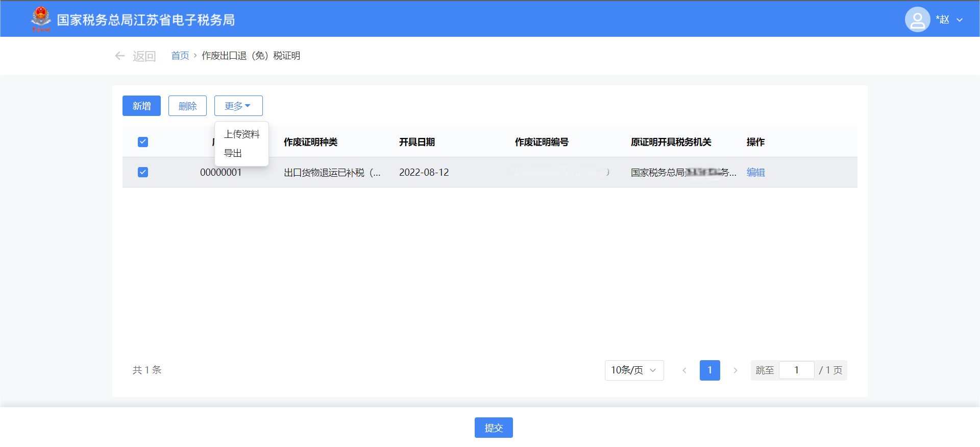
Task: Navigate to 首页 breadcrumb link
Action: (180, 56)
